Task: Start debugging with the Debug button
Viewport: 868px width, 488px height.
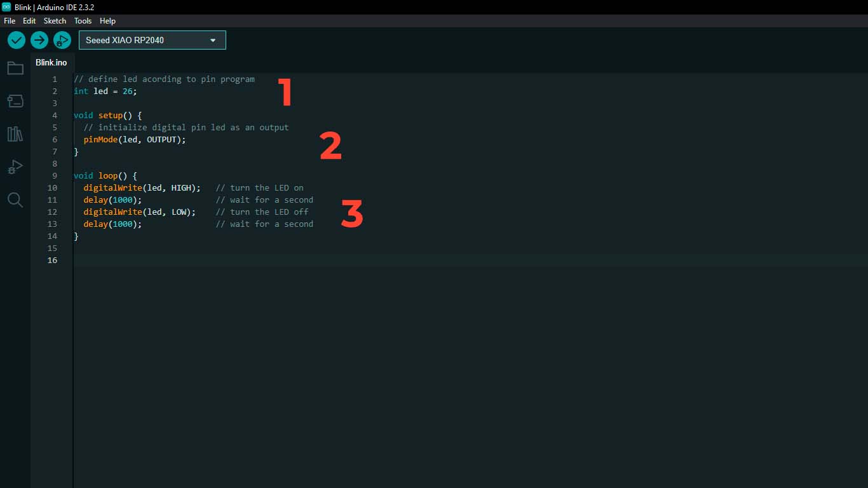Action: [62, 40]
